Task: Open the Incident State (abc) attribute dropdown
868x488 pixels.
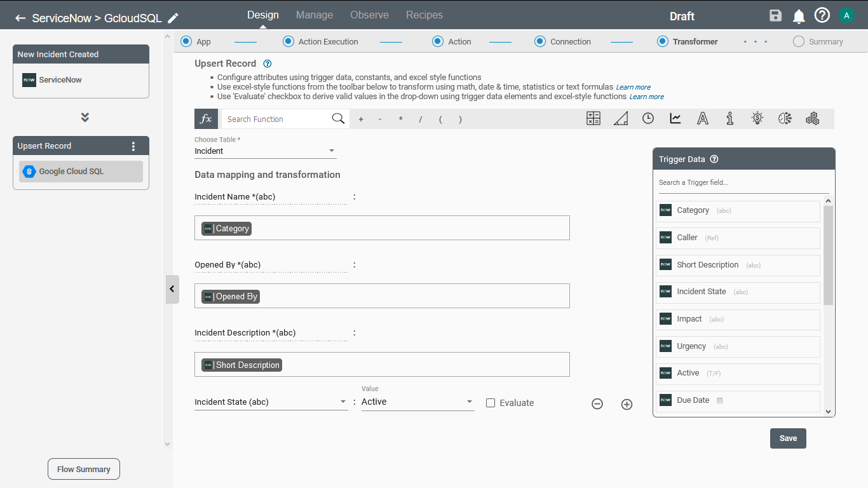Action: (x=271, y=402)
